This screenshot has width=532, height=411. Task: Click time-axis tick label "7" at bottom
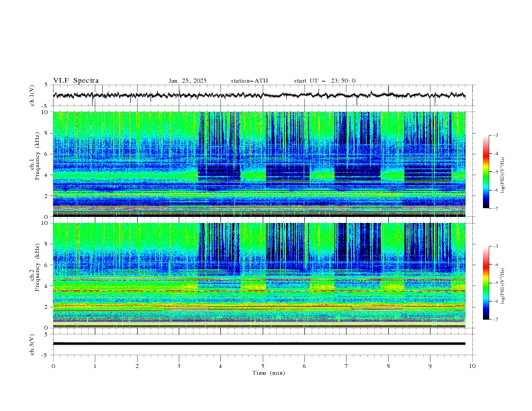coord(347,366)
